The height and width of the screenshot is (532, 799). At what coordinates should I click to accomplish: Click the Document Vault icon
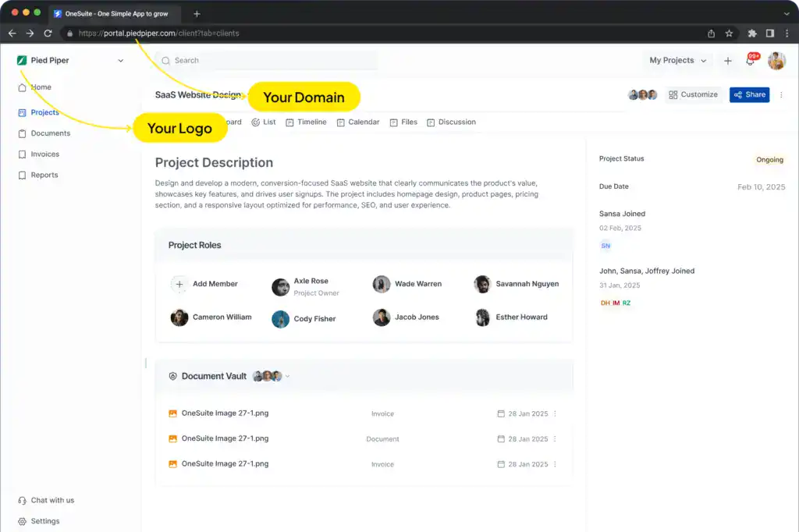[172, 375]
